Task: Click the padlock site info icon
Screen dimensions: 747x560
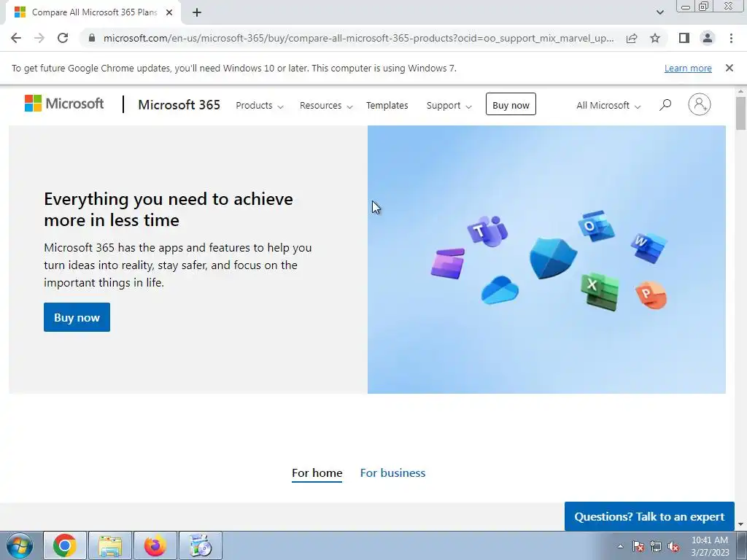Action: pyautogui.click(x=92, y=38)
